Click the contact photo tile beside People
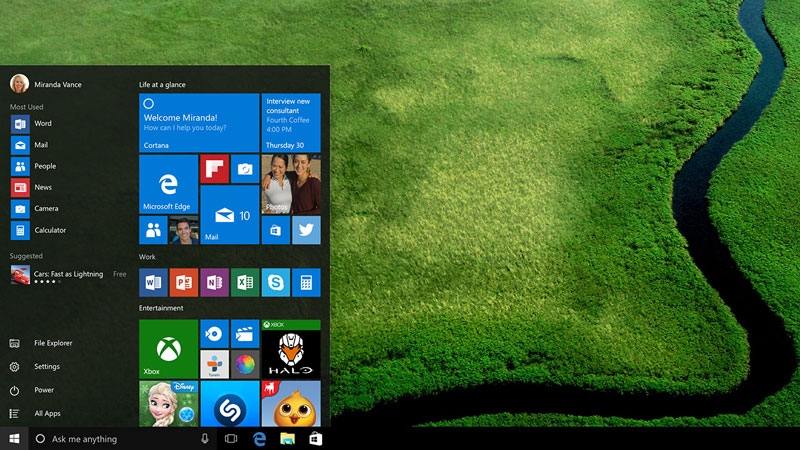This screenshot has height=450, width=800. (184, 230)
